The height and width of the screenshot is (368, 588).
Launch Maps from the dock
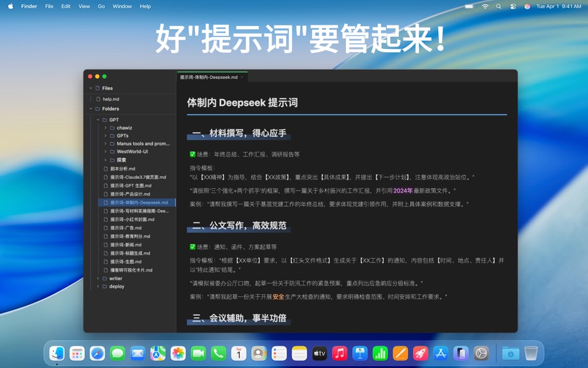pos(158,353)
